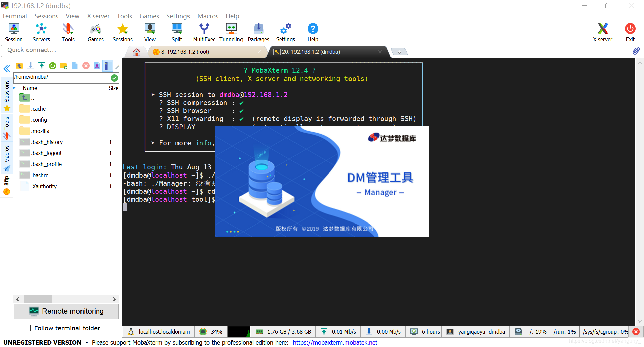This screenshot has width=644, height=347.
Task: Open a terminal here from the SFTP toolbar
Action: [x=107, y=66]
